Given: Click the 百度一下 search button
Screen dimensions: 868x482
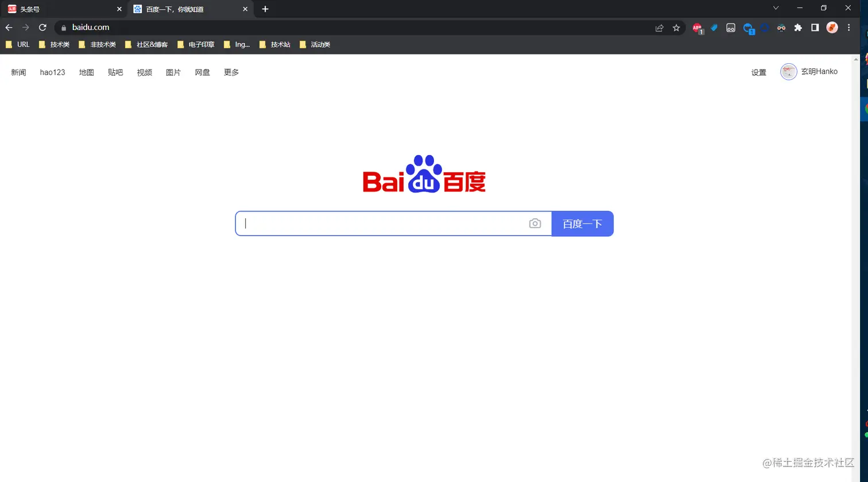Looking at the screenshot, I should click(x=582, y=223).
